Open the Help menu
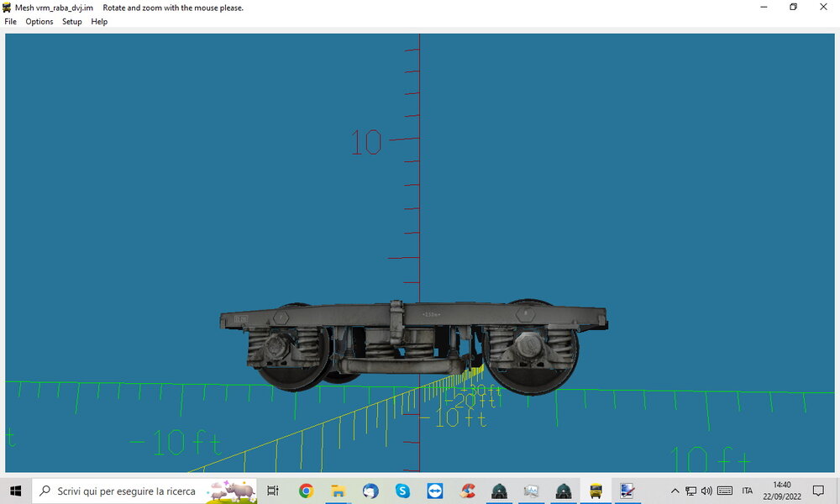Image resolution: width=840 pixels, height=504 pixels. tap(99, 22)
